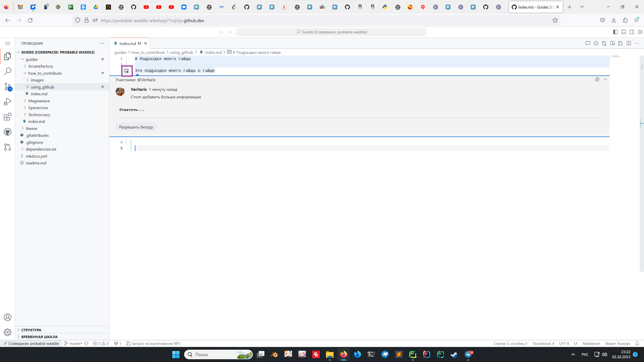Expand the Mageweave folder
This screenshot has width=644, height=362.
click(39, 101)
